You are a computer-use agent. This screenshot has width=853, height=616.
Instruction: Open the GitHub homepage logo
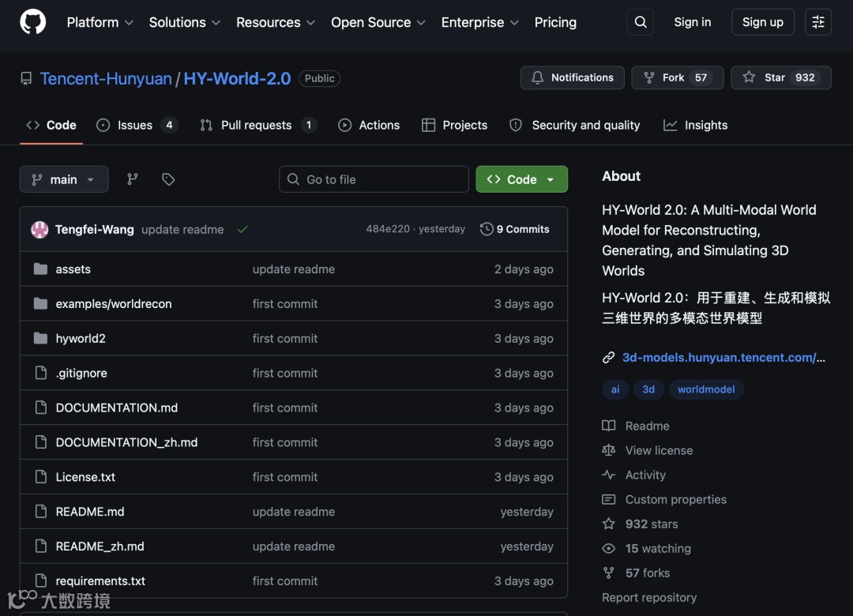click(32, 22)
